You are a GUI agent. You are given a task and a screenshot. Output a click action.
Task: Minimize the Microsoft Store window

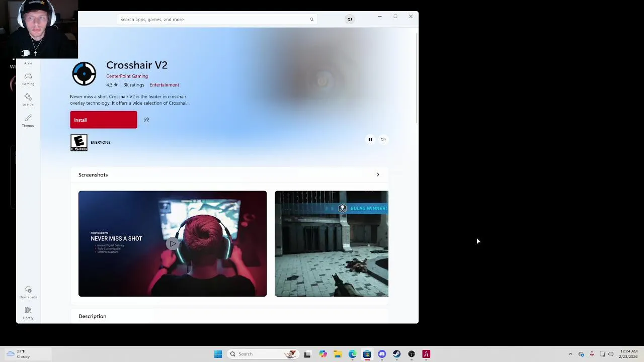pos(380,17)
